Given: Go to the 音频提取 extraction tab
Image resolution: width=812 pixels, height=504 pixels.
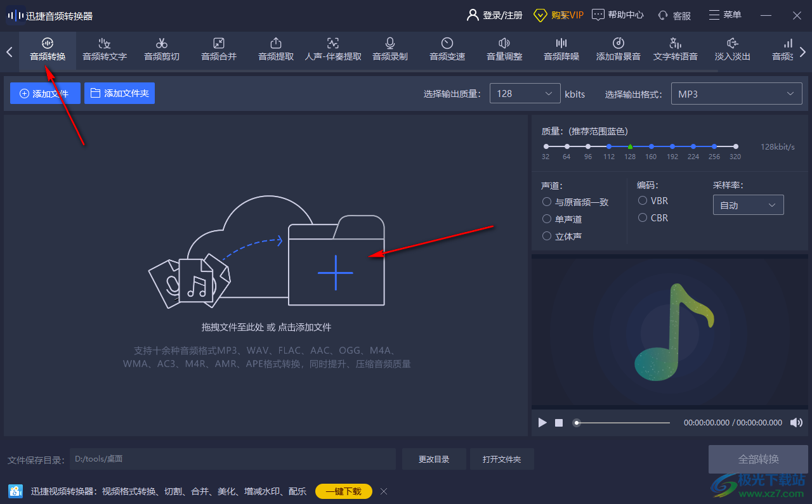Looking at the screenshot, I should 276,49.
